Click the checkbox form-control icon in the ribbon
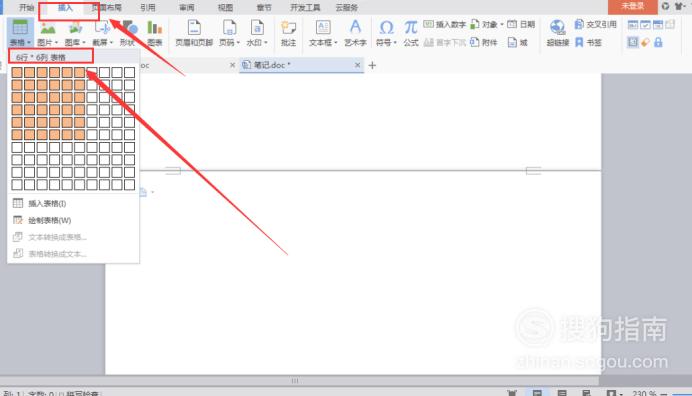Image resolution: width=692 pixels, height=396 pixels. point(645,25)
